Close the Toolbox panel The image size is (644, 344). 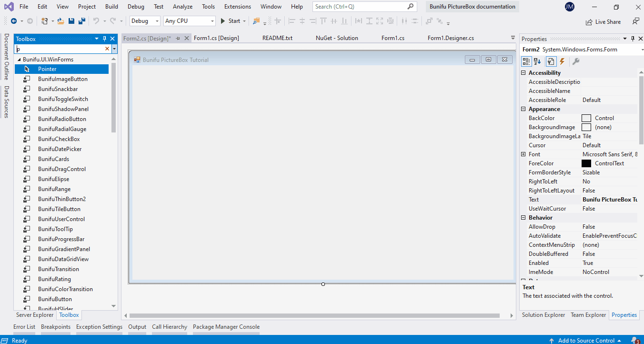(x=112, y=39)
